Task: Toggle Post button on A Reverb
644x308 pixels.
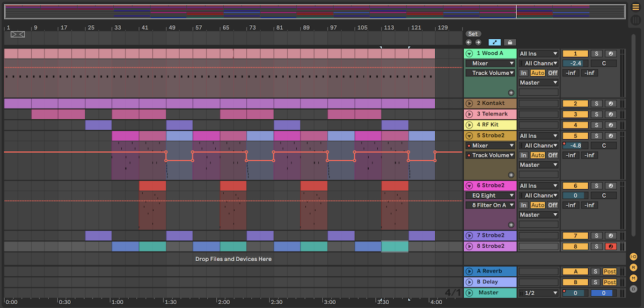Action: [x=610, y=271]
